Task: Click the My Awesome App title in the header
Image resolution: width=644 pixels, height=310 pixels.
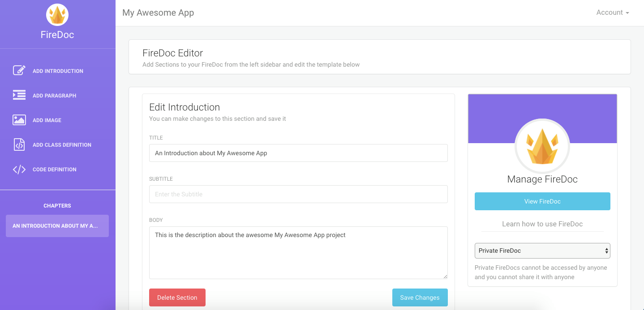Action: (x=158, y=13)
